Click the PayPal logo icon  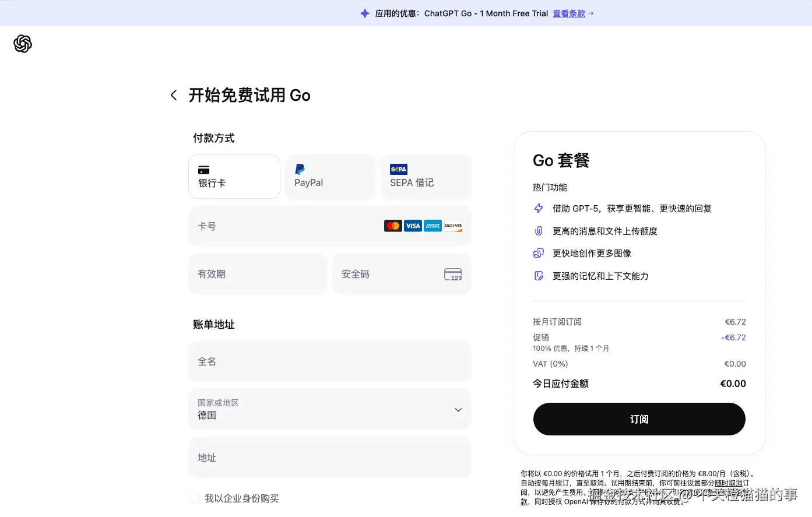tap(299, 168)
